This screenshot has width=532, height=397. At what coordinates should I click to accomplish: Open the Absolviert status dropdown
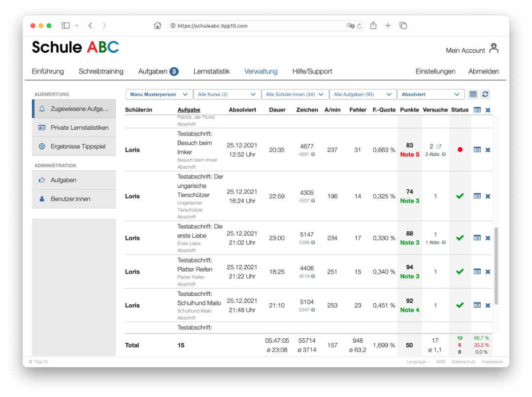431,94
